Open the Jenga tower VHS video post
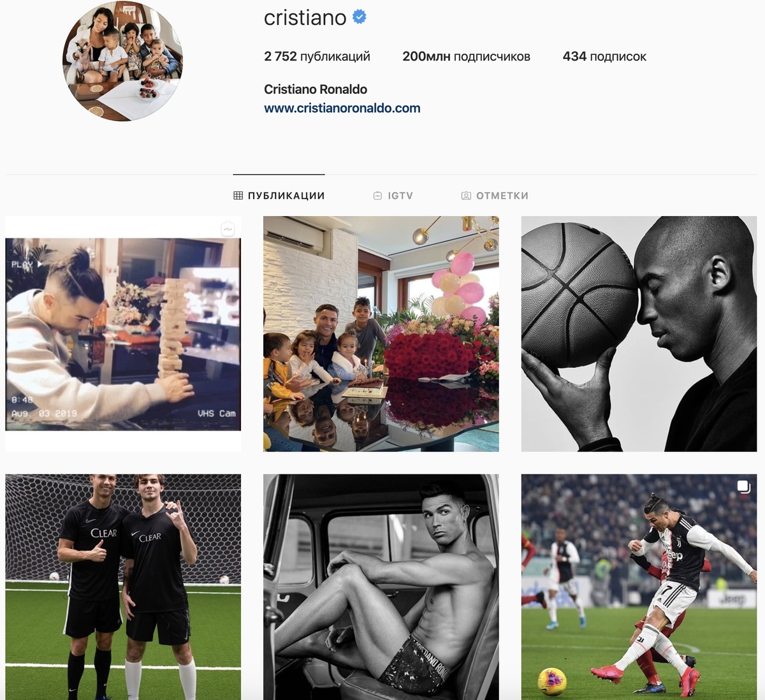 tap(123, 334)
